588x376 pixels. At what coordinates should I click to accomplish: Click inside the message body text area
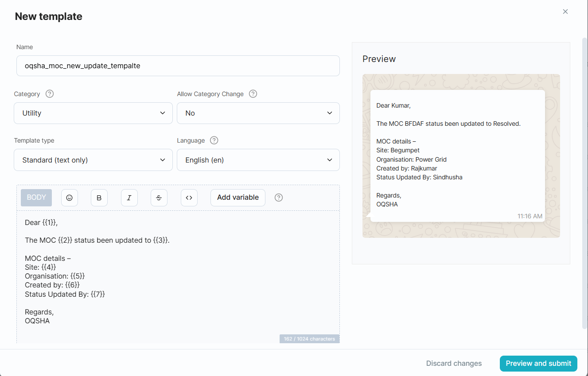(177, 275)
